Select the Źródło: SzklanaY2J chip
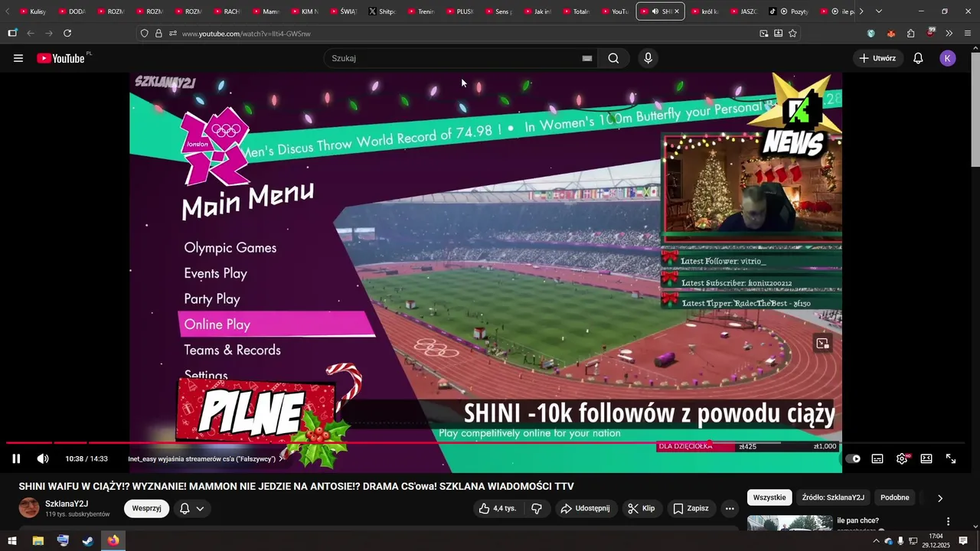This screenshot has width=980, height=551. coord(833,497)
